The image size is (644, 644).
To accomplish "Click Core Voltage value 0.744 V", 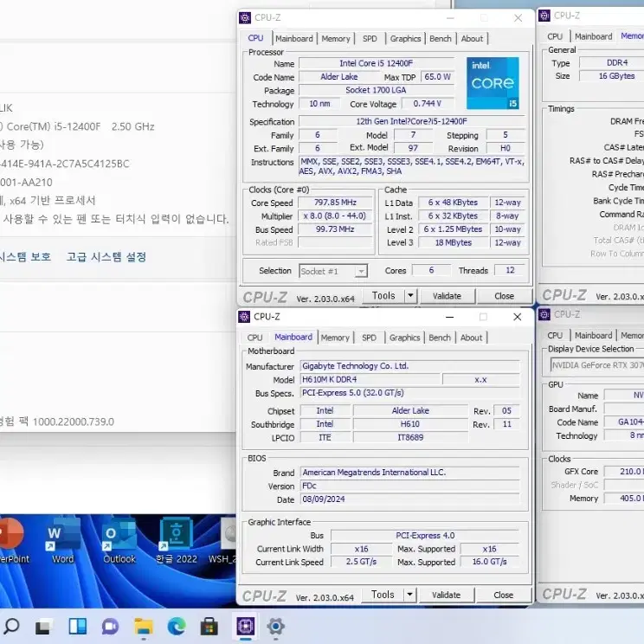I will click(427, 104).
